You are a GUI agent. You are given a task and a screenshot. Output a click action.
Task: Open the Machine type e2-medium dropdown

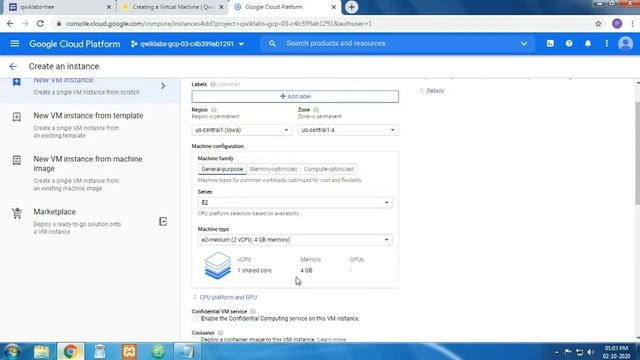pyautogui.click(x=295, y=240)
